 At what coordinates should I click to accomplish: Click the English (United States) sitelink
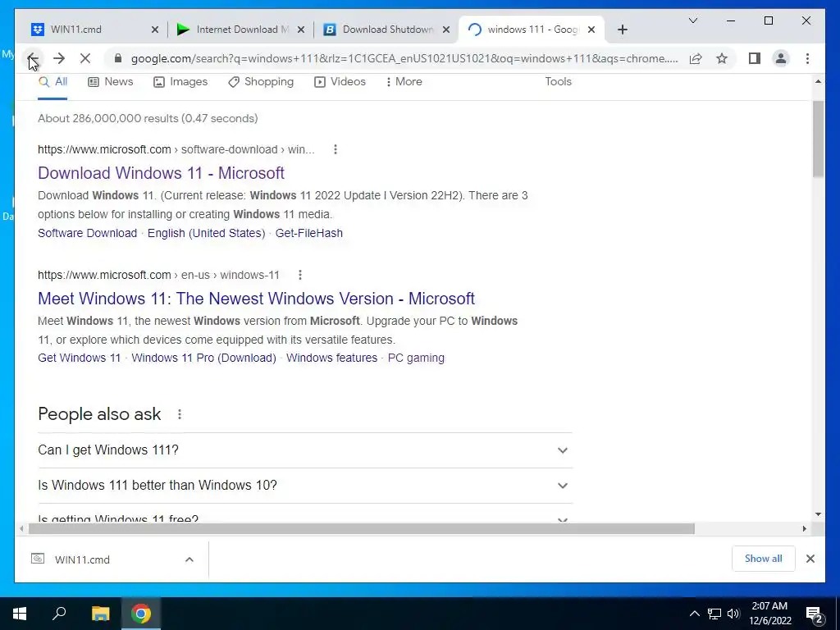206,233
